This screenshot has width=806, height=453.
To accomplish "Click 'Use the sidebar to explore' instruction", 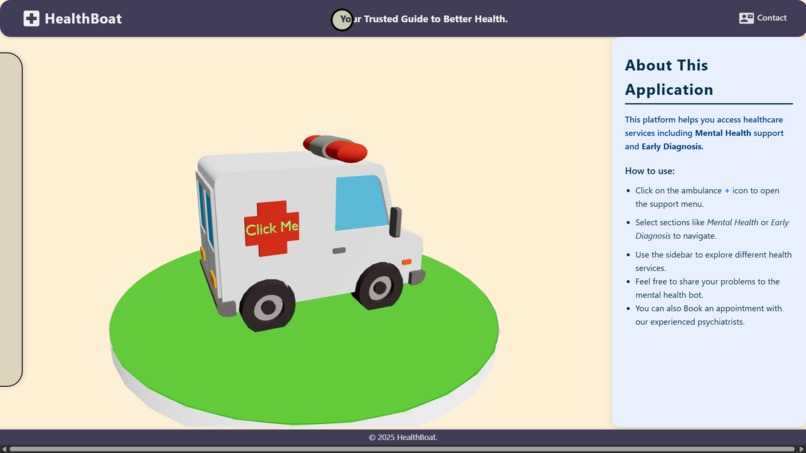I will click(x=713, y=261).
